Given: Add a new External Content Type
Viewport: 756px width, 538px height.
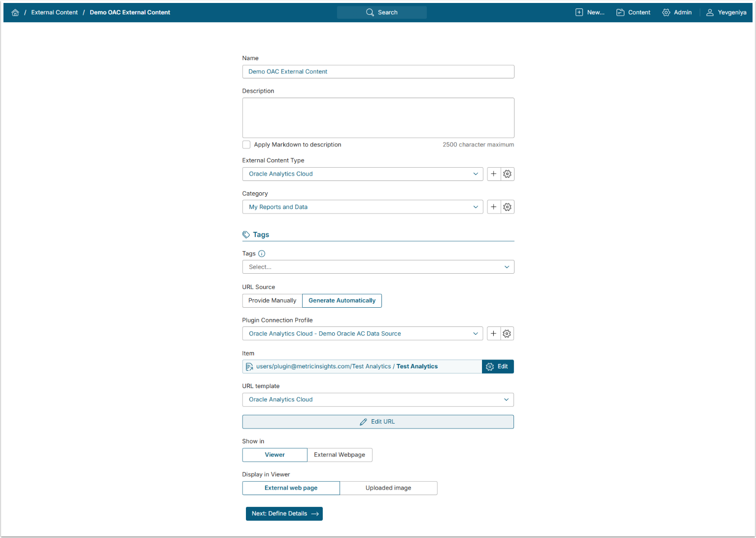Looking at the screenshot, I should point(494,174).
